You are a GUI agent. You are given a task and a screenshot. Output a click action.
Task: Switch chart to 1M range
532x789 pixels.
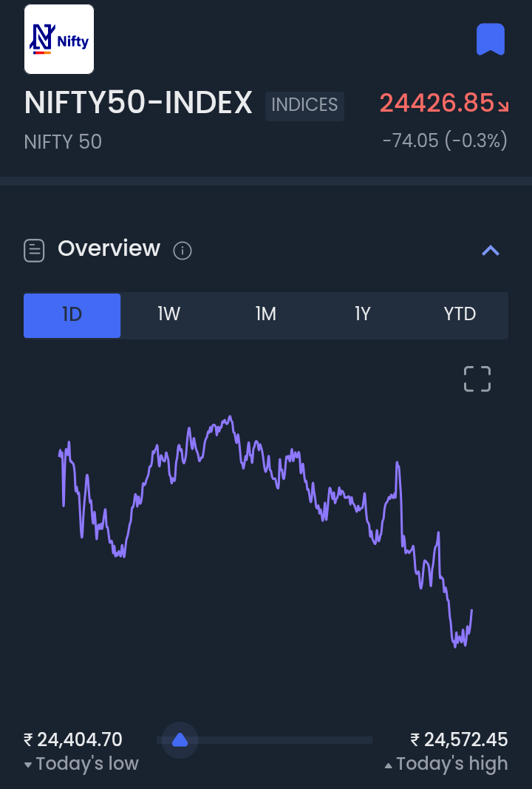click(266, 315)
